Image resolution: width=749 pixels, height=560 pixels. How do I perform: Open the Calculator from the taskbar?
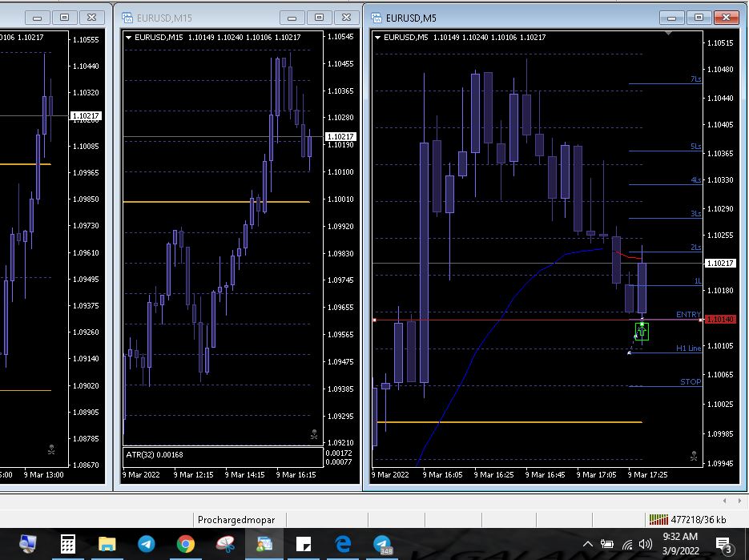(67, 545)
